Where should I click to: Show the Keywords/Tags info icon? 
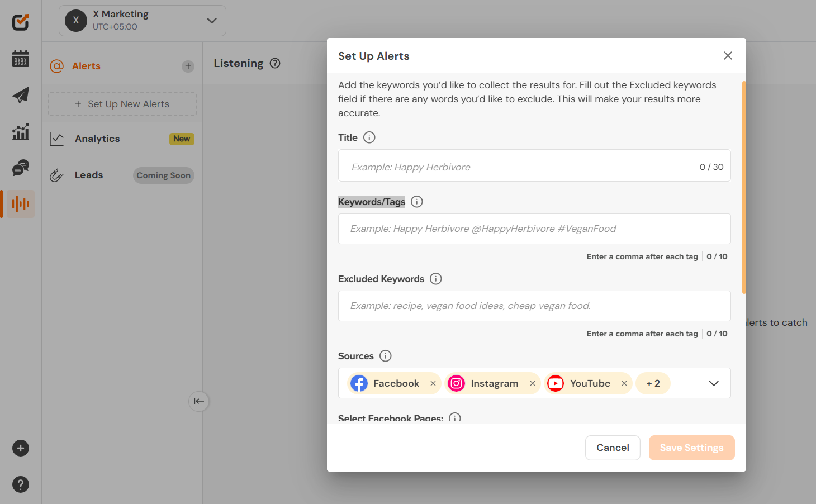(417, 202)
